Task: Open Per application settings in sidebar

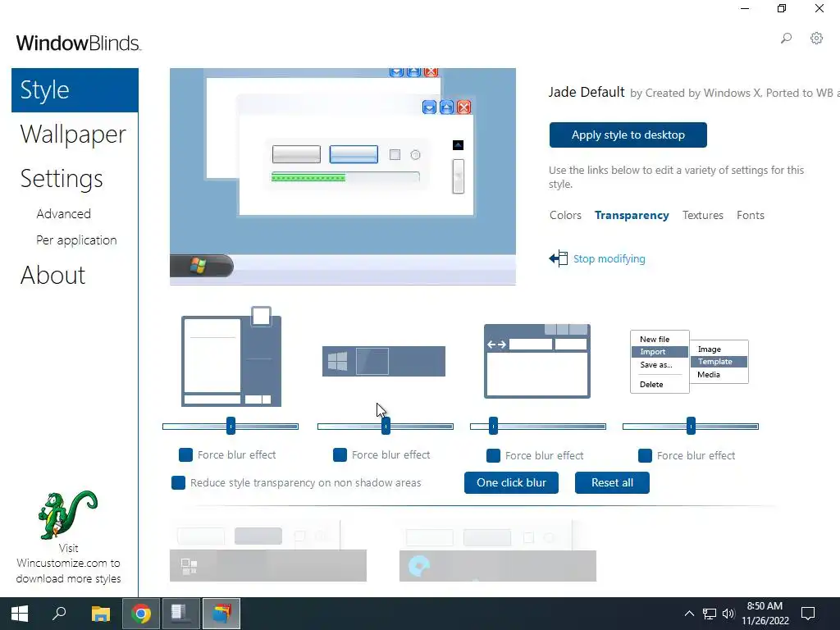Action: (76, 240)
